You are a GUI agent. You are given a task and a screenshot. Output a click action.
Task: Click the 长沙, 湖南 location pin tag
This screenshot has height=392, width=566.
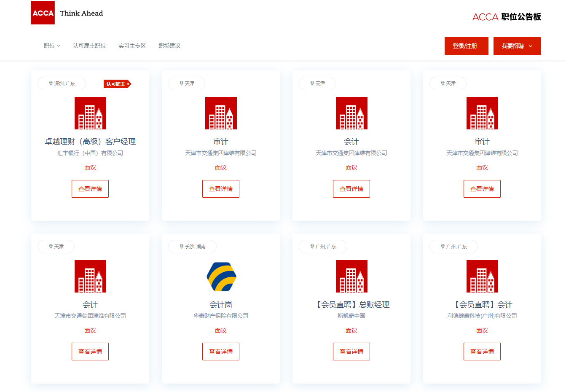(x=193, y=247)
